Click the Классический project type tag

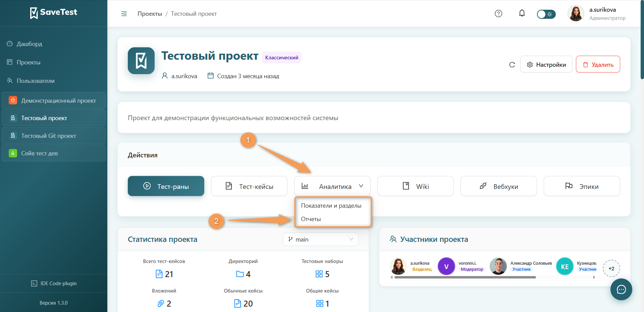[x=282, y=57]
